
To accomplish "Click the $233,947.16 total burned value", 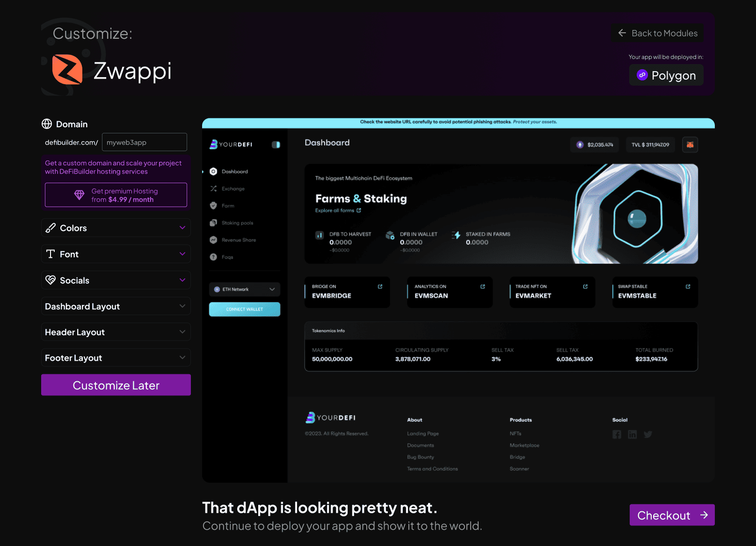I will click(651, 359).
